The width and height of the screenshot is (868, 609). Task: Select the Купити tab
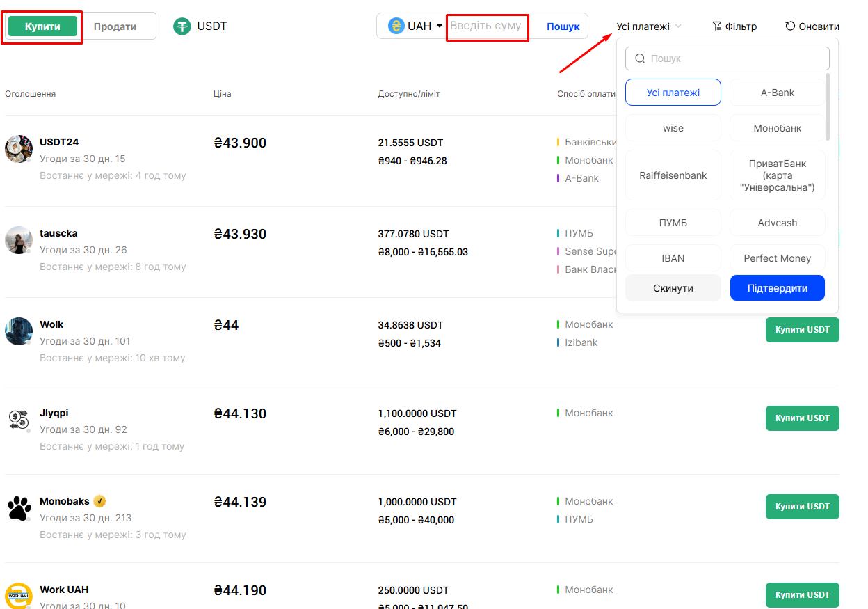42,26
